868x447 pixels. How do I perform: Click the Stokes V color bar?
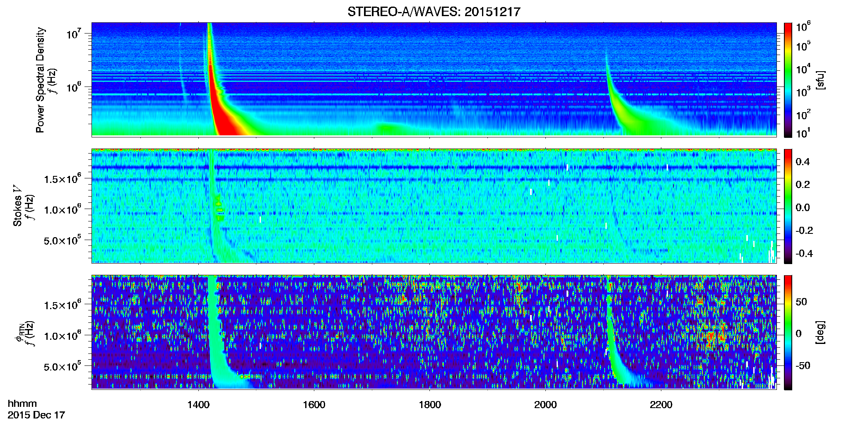coord(788,206)
